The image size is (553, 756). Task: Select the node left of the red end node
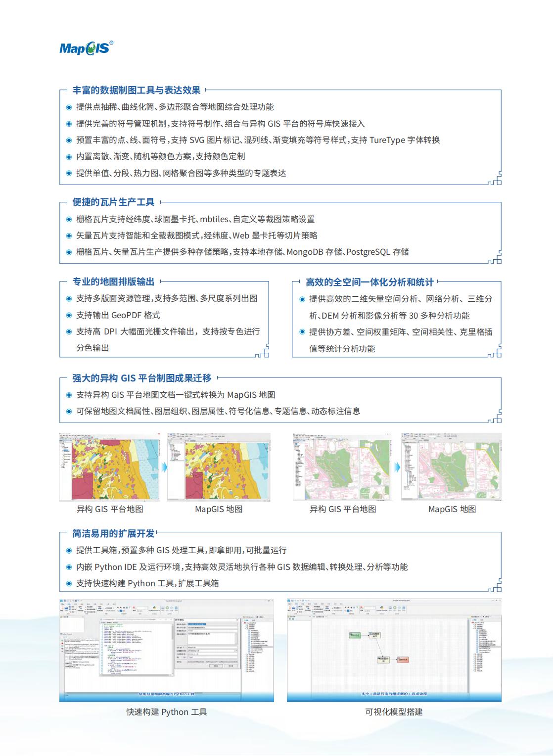(383, 660)
